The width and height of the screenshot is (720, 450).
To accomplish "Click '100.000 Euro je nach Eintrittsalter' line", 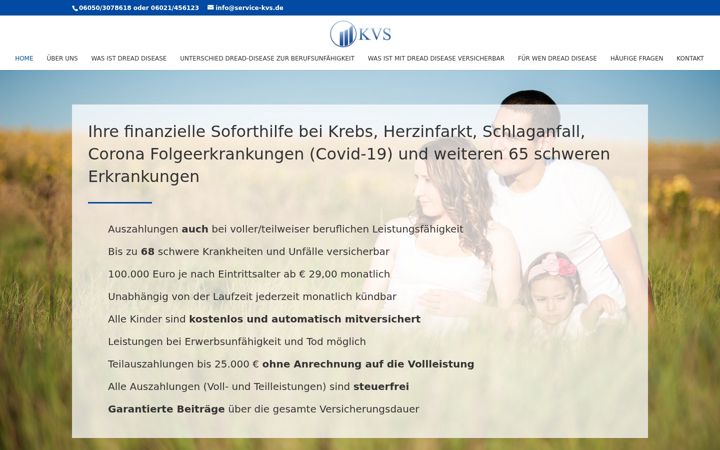I will coord(249,274).
